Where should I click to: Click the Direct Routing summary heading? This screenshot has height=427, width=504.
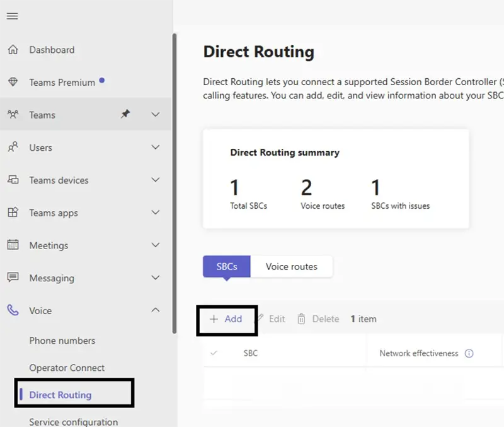(285, 153)
